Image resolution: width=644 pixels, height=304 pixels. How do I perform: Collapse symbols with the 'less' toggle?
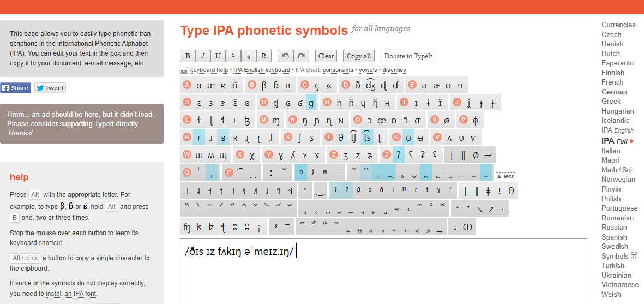505,176
